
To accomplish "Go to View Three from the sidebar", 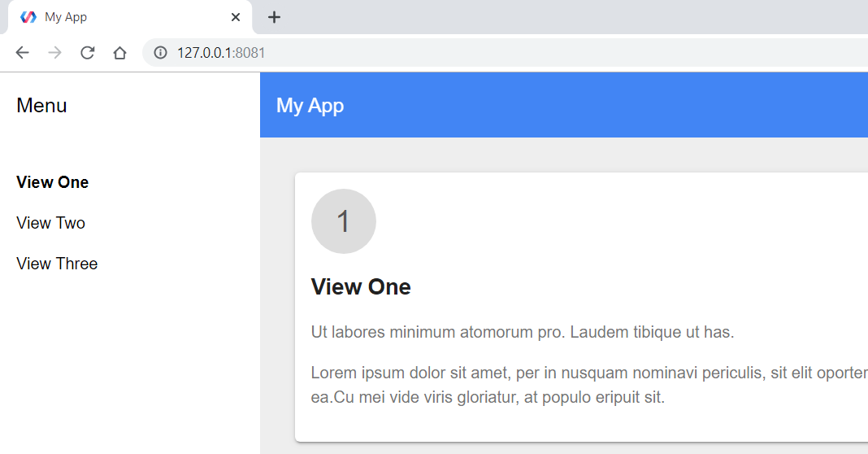I will tap(57, 264).
